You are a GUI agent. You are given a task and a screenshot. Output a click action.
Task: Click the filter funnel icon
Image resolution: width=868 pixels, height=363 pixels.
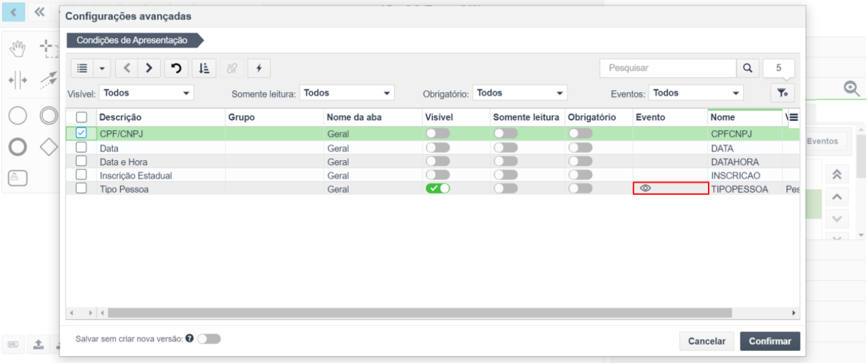(781, 93)
